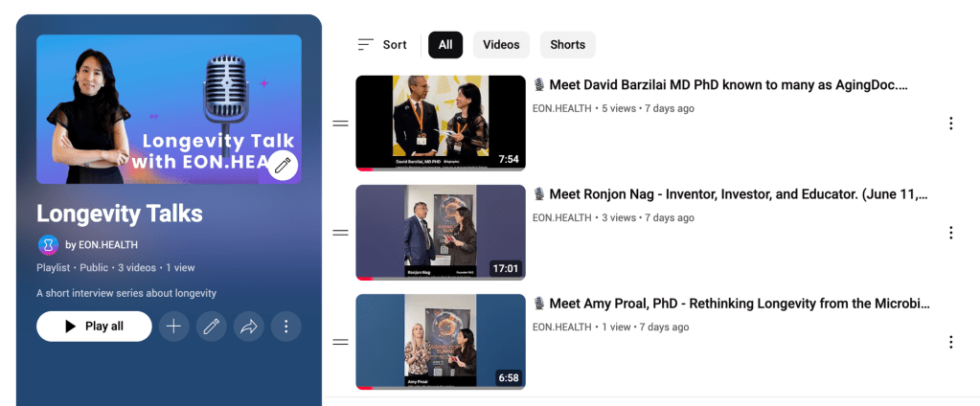Open more options for Amy Proal video
This screenshot has height=406, width=980.
(x=950, y=342)
